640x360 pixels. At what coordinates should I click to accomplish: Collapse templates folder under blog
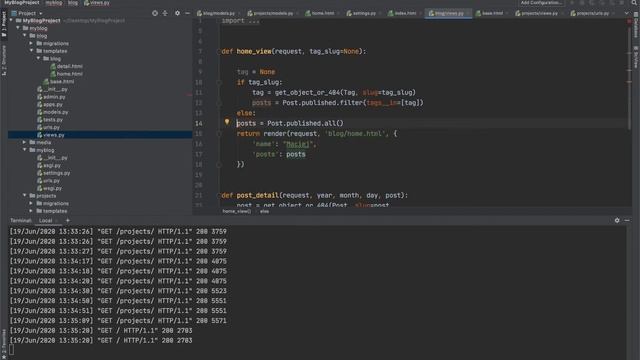31,51
